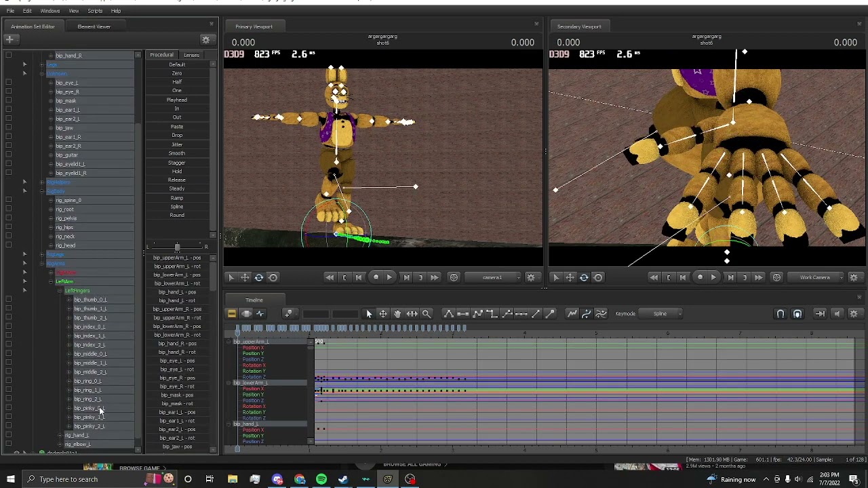Play the shot in the secondary viewport
This screenshot has width=868, height=488.
(713, 277)
